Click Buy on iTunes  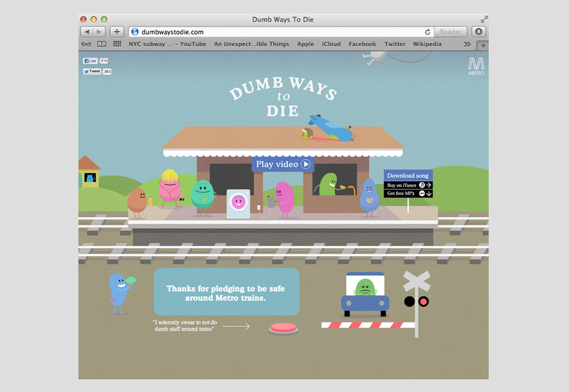(408, 185)
